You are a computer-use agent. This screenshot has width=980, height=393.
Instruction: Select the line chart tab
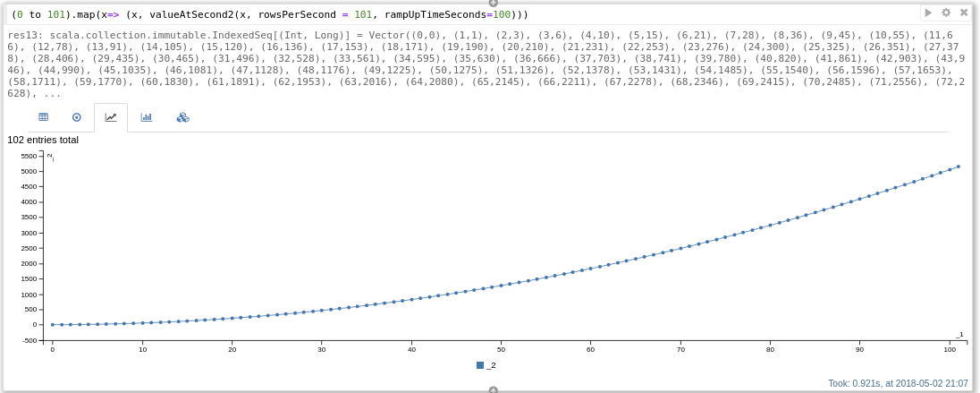point(111,117)
